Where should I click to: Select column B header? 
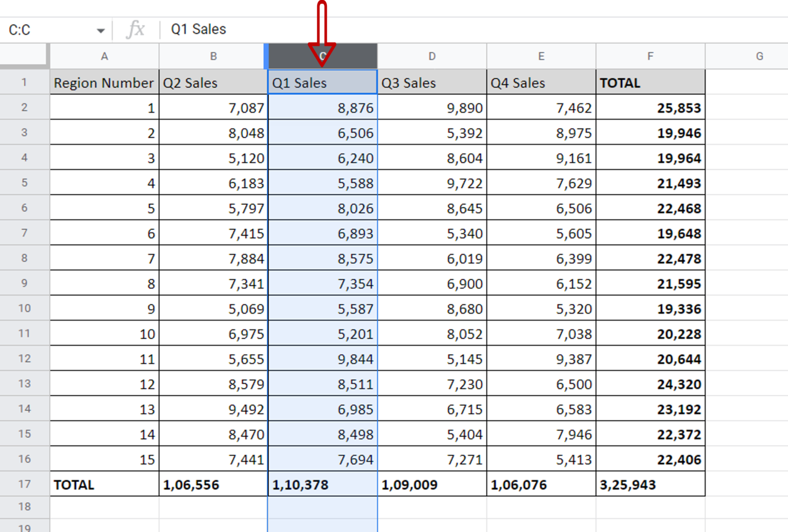click(213, 56)
